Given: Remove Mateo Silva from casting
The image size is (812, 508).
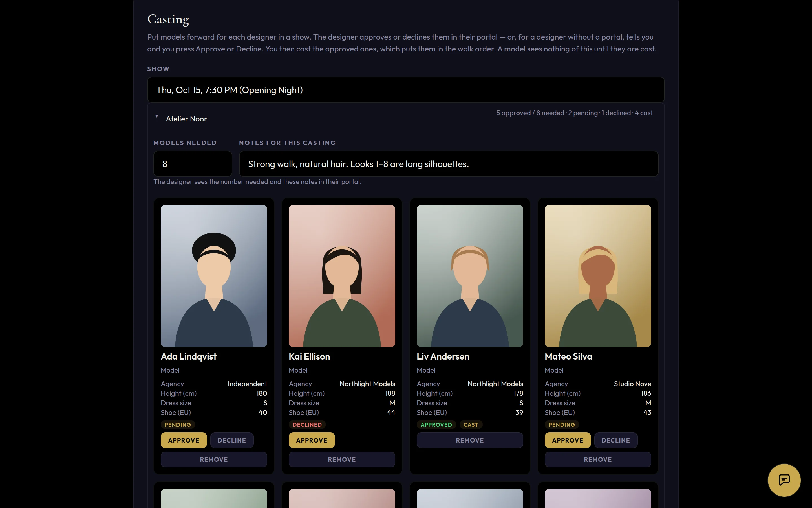Looking at the screenshot, I should pos(598,459).
